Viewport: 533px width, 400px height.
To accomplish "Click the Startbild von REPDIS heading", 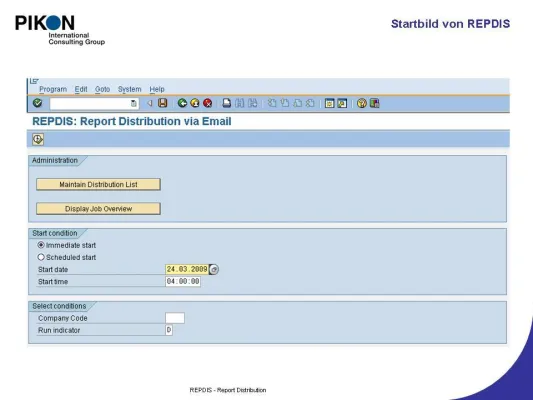I will [x=450, y=24].
